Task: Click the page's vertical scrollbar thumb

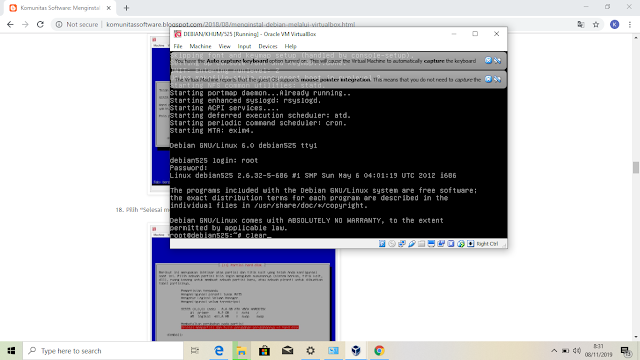Action: [x=636, y=167]
